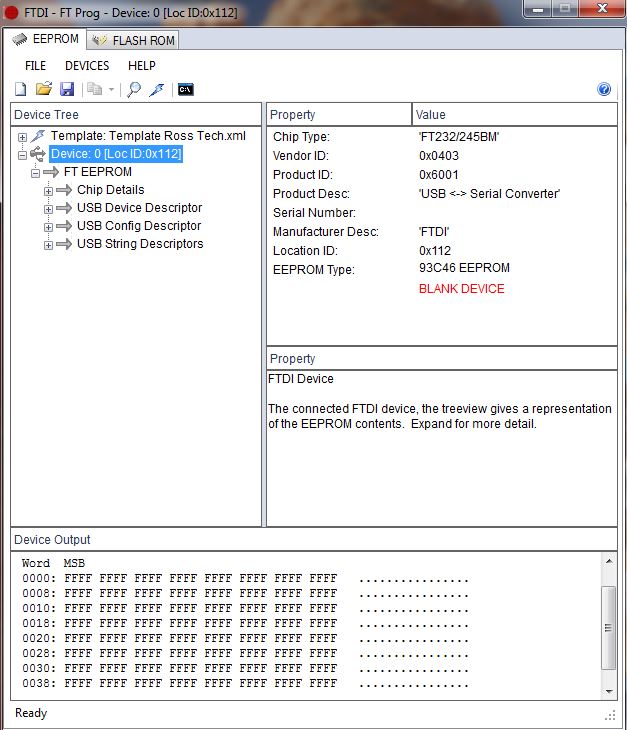Screen dimensions: 627x730
Task: Click the red BLANK DEVICE text
Action: pyautogui.click(x=461, y=289)
